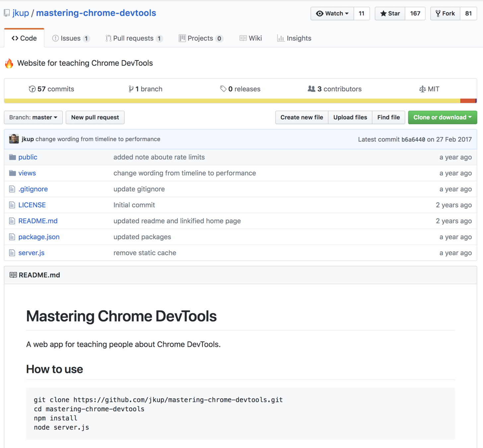Click the Star button
The width and height of the screenshot is (483, 448).
[390, 13]
